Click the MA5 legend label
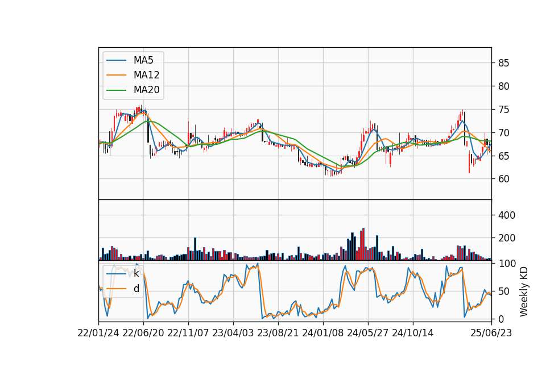Viewport: 546px width, 392px height. 143,60
